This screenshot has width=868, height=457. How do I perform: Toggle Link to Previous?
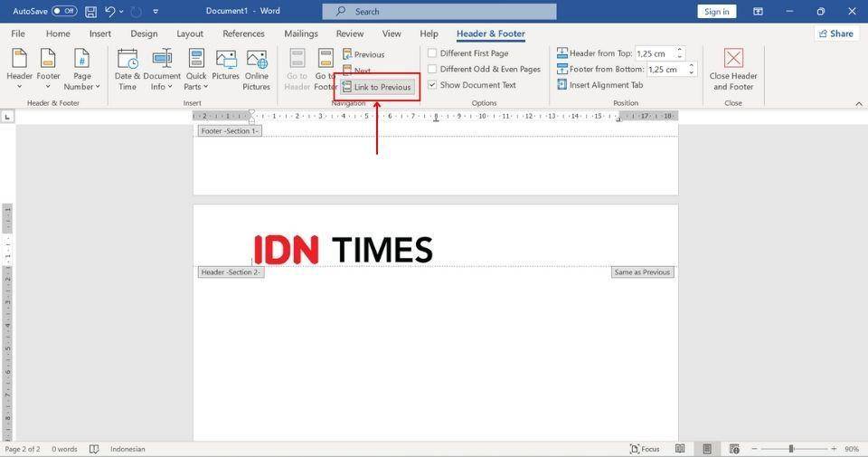pyautogui.click(x=377, y=87)
